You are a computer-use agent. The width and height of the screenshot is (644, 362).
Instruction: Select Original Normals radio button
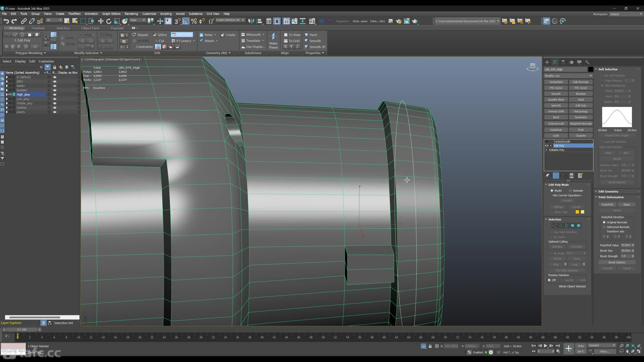coord(604,222)
